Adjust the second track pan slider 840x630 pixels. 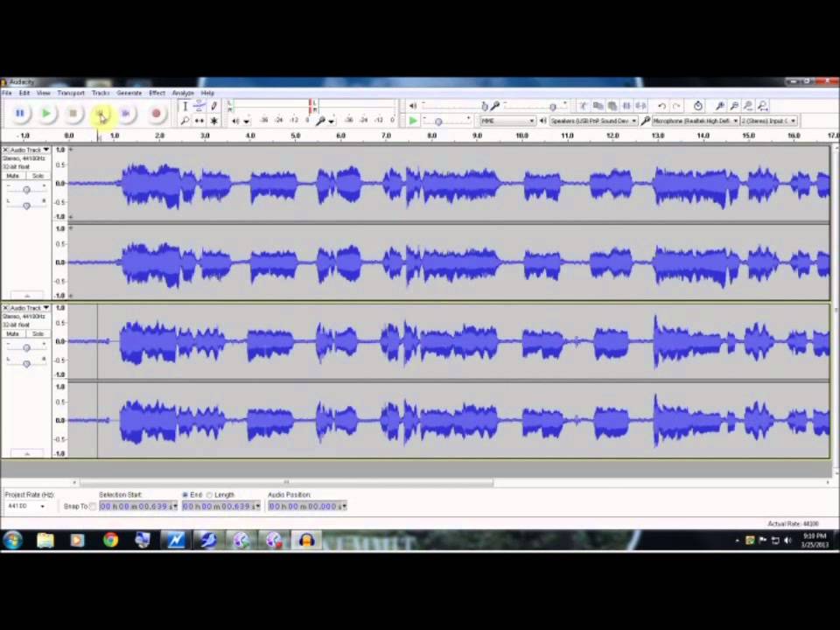click(26, 364)
